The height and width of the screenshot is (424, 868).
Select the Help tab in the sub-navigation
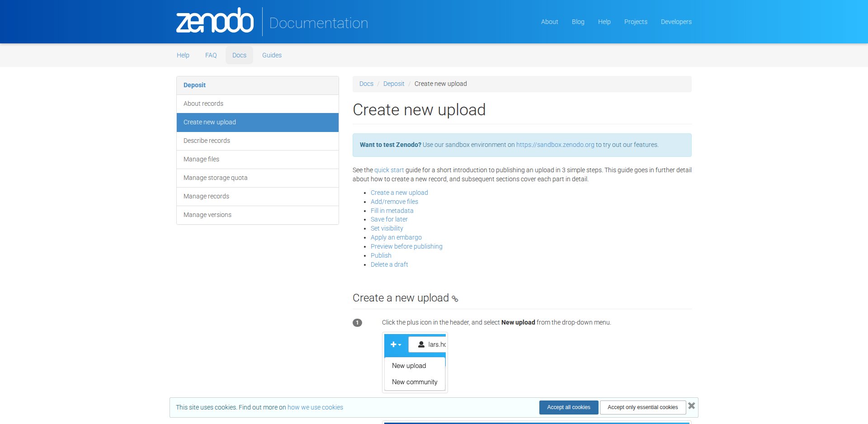183,55
